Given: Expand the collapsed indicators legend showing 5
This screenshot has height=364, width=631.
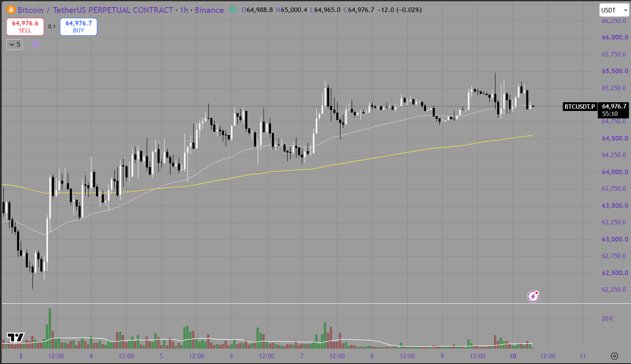Looking at the screenshot, I should (15, 44).
